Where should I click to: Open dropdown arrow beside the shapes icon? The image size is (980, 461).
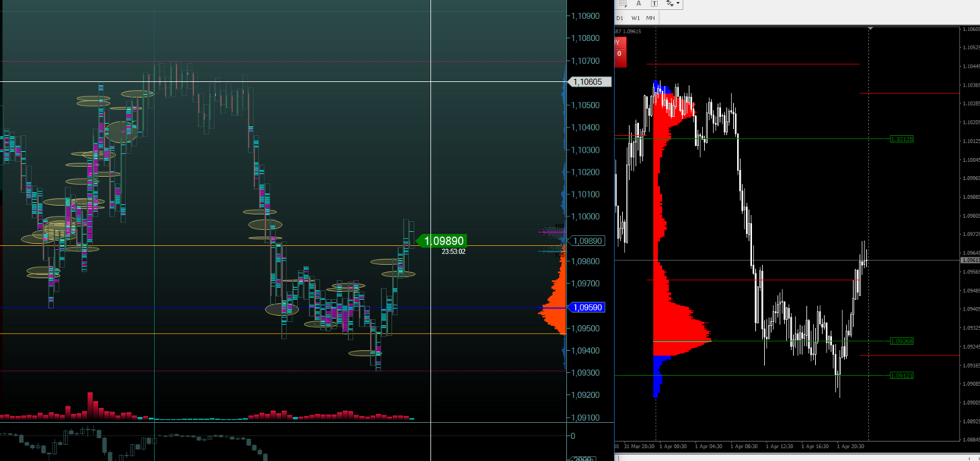click(679, 5)
